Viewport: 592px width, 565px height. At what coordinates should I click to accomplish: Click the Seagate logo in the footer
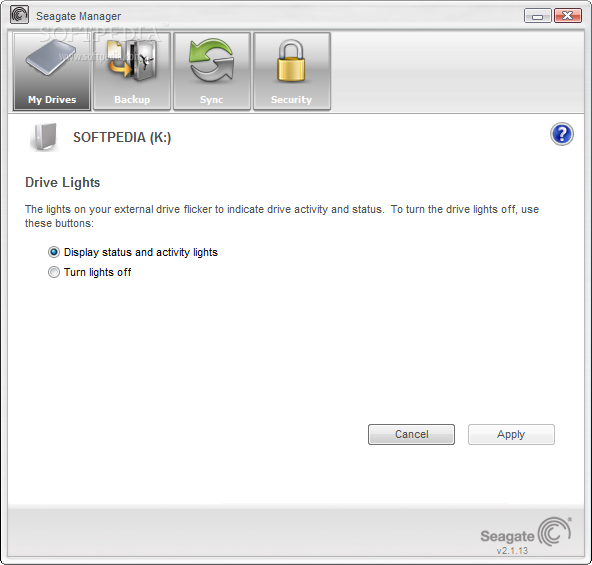526,532
